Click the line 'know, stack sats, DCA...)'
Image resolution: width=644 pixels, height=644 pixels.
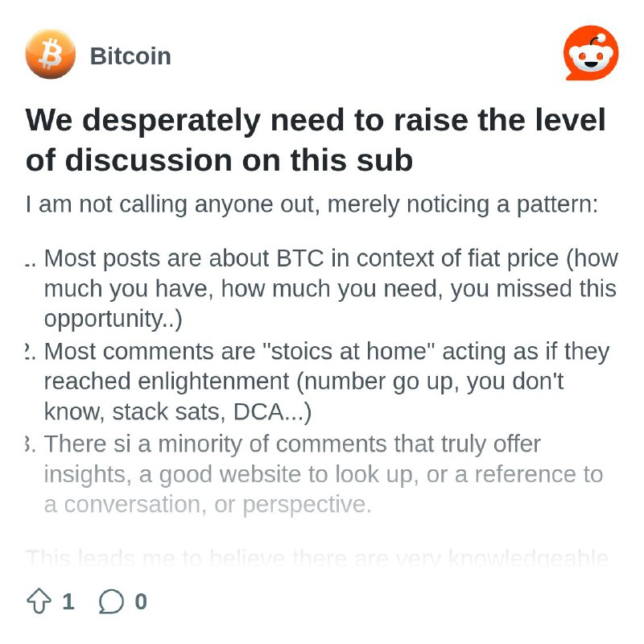tap(177, 411)
